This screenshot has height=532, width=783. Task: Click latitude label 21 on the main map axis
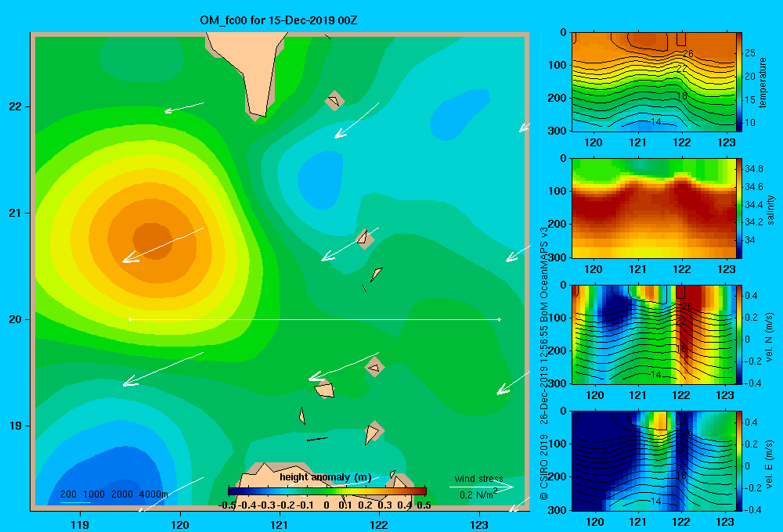coord(15,213)
